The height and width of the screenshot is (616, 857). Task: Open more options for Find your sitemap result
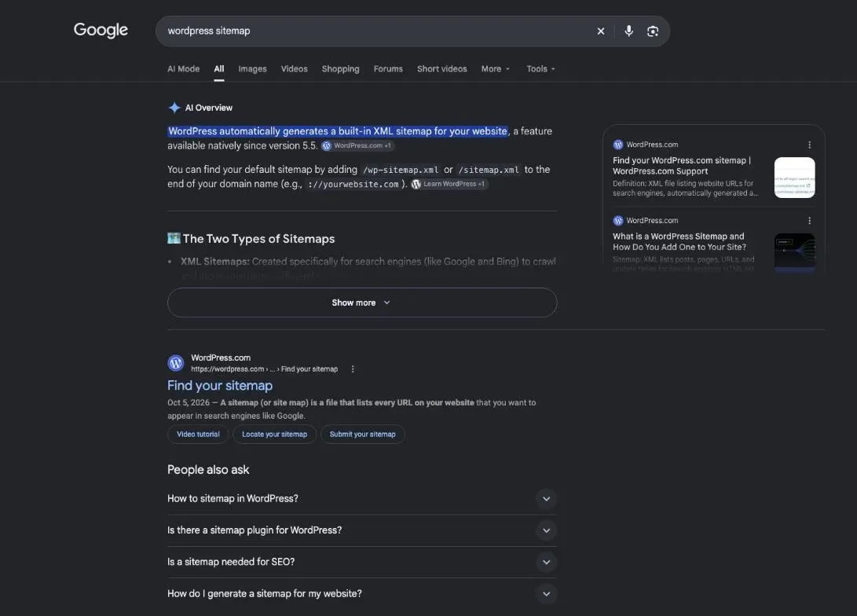[353, 369]
